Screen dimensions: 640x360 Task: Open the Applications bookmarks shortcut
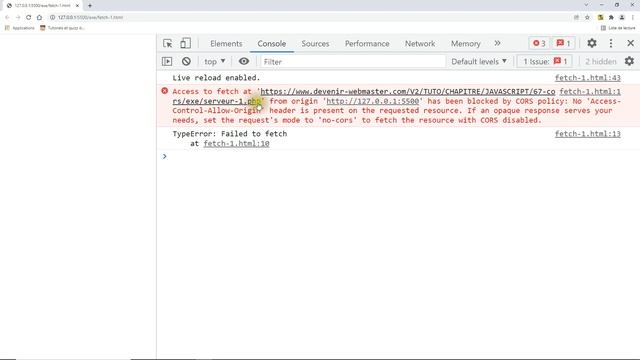[x=20, y=28]
